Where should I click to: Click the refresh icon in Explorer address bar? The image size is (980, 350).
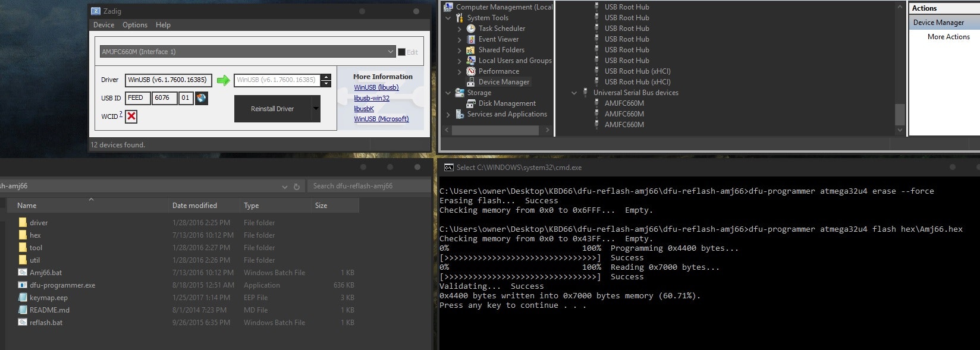[x=297, y=187]
